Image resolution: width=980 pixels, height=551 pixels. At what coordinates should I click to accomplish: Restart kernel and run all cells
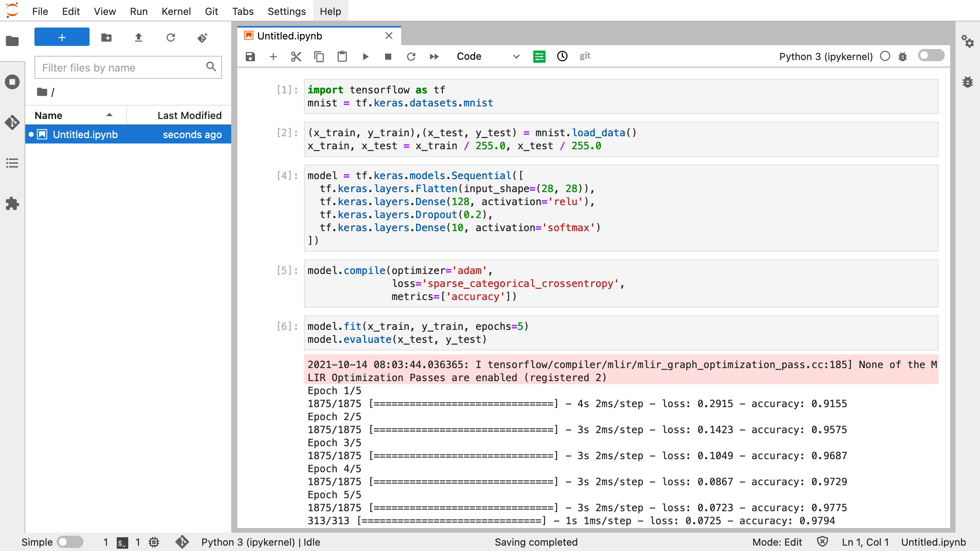tap(434, 57)
